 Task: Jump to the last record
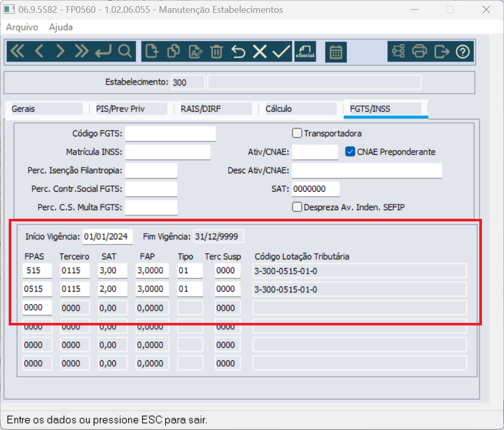click(x=82, y=51)
